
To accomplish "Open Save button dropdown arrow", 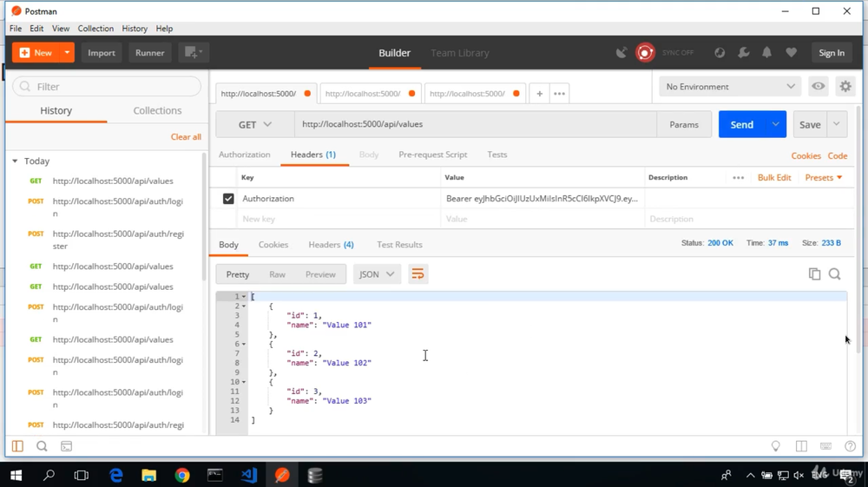I will [837, 124].
